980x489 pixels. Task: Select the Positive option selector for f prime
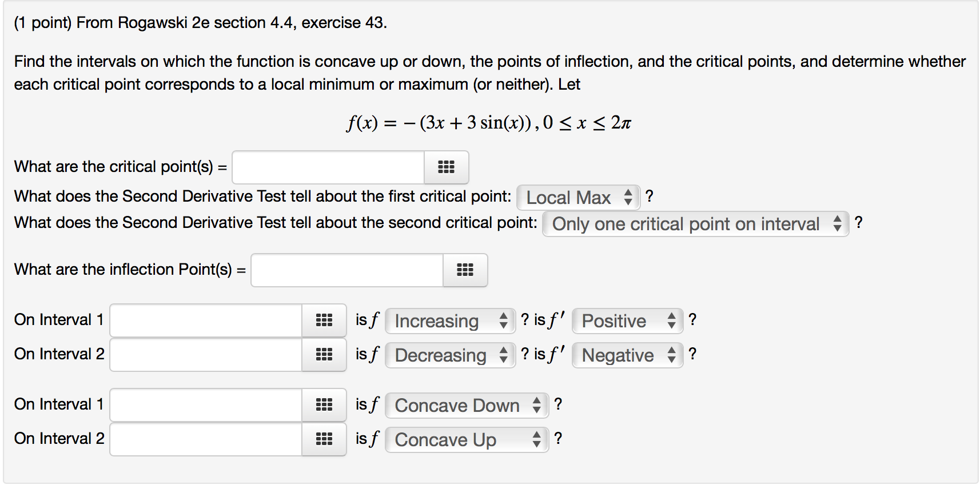(x=620, y=320)
